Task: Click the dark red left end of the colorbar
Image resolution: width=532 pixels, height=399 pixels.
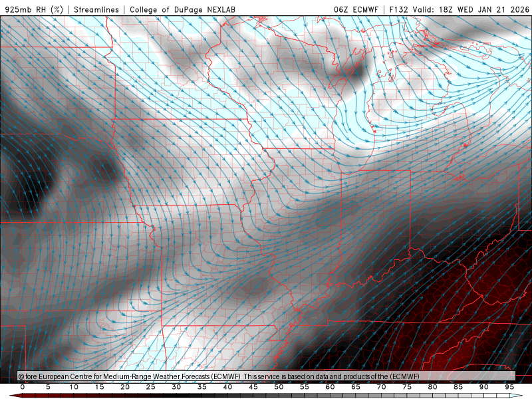Action: point(16,396)
